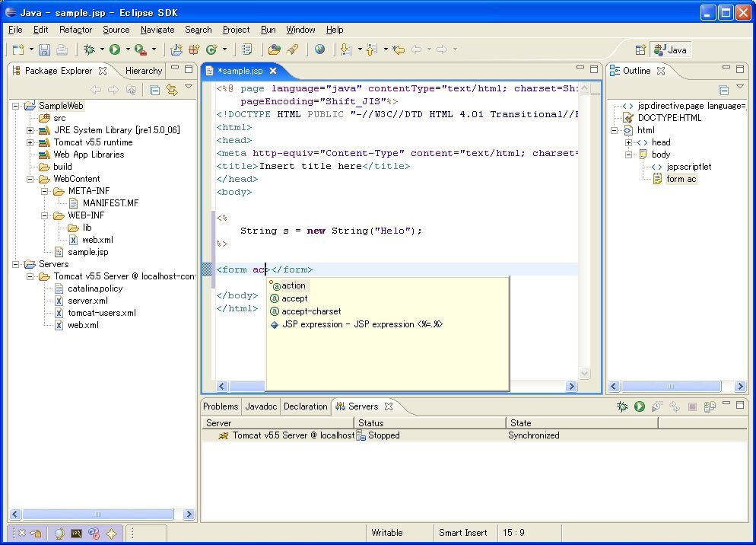Select jsp:scriptlet in Outline
756x545 pixels.
(688, 167)
